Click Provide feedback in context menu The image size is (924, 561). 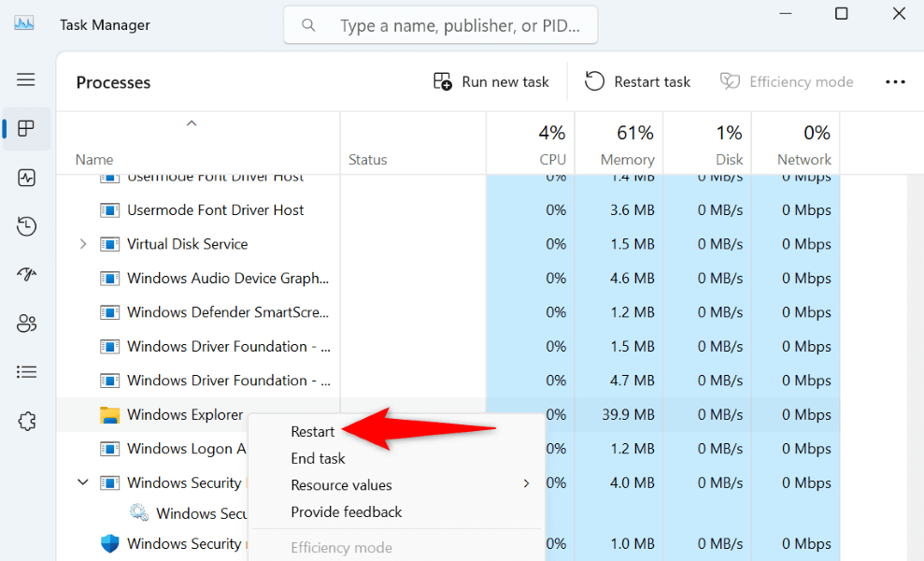(x=347, y=511)
